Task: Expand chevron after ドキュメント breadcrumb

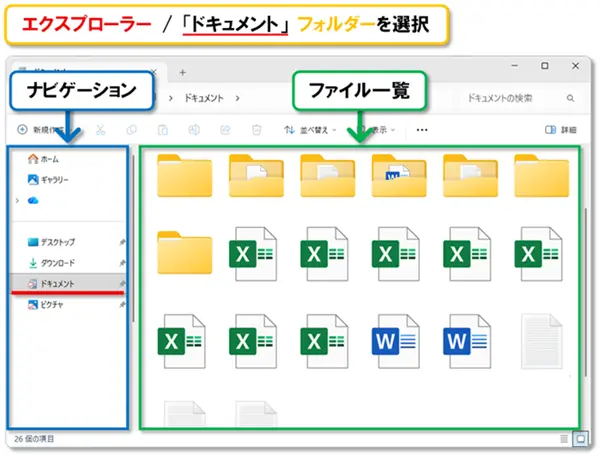Action: [238, 98]
